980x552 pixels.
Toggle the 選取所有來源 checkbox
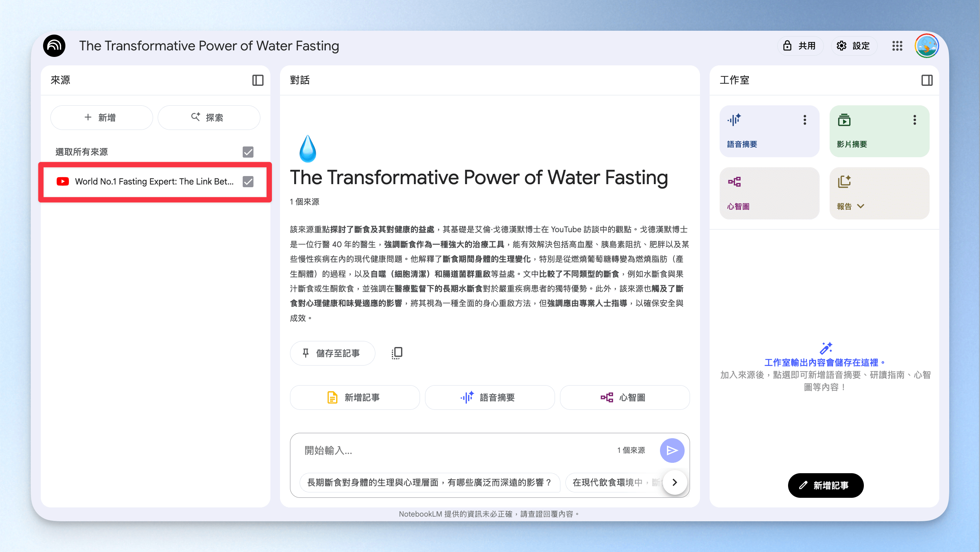248,152
